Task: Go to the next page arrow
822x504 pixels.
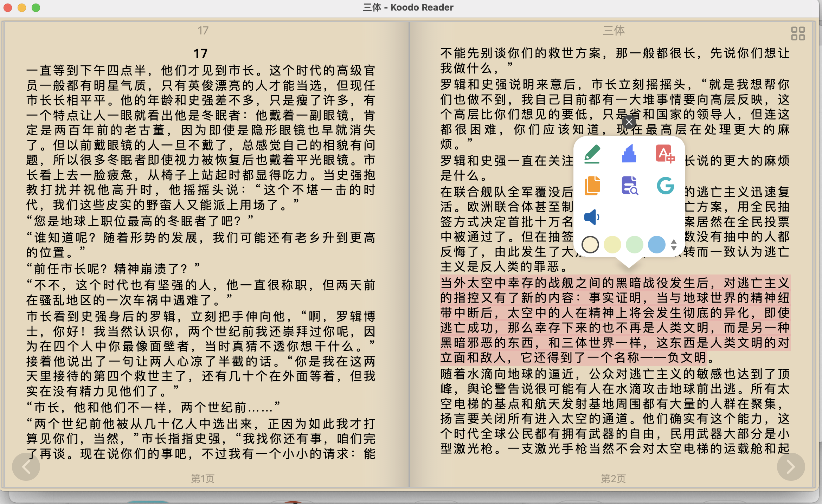Action: (791, 467)
